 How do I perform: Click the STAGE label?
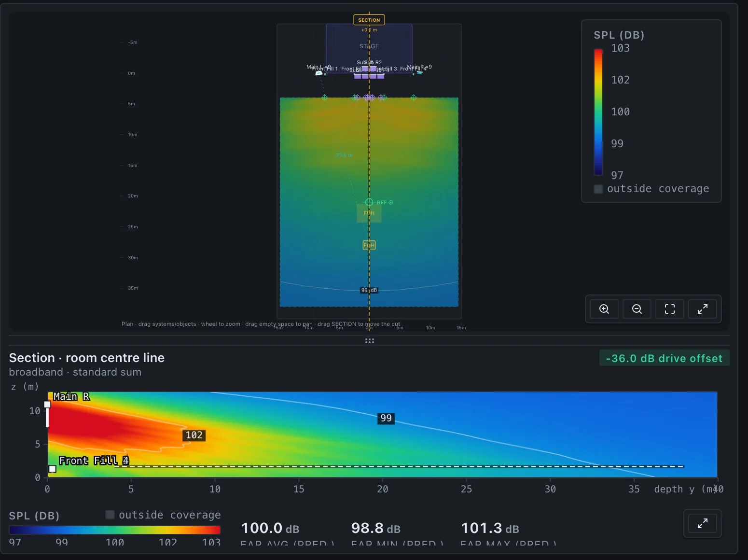click(369, 46)
